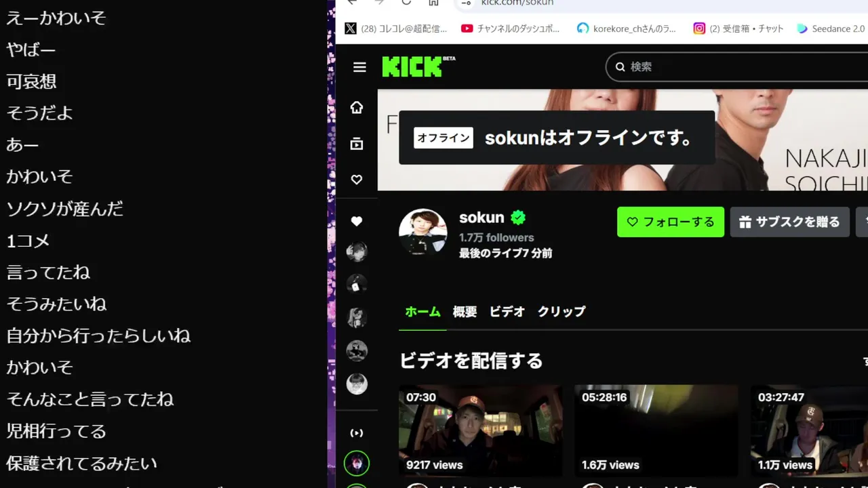Open the 03:27:47 video thumbnail
The image size is (868, 488).
pos(809,430)
